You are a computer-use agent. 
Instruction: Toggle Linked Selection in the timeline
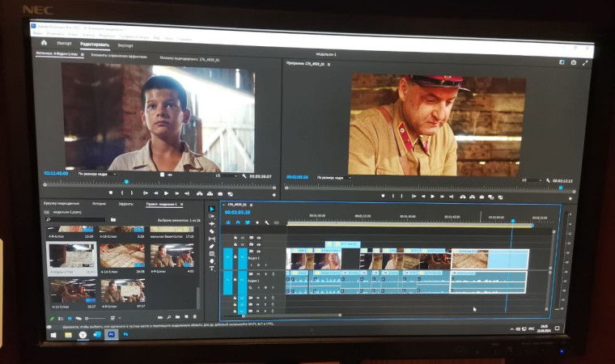click(248, 222)
